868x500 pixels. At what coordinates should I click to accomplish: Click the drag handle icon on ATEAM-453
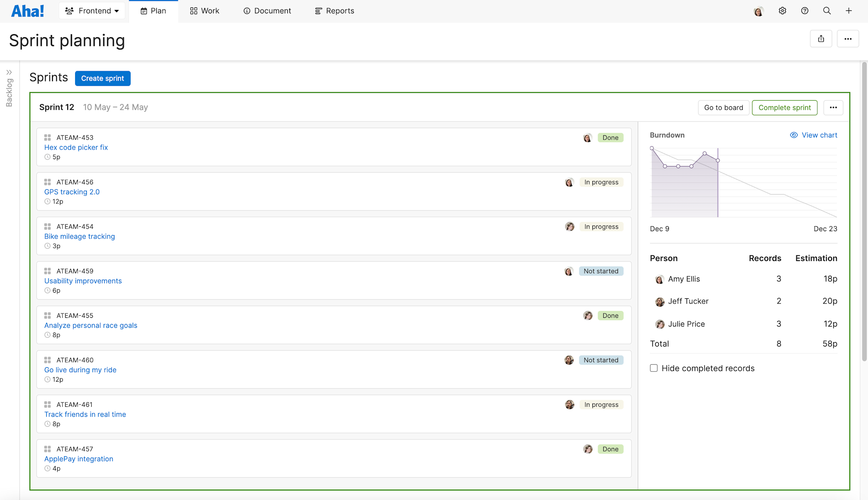pos(48,137)
